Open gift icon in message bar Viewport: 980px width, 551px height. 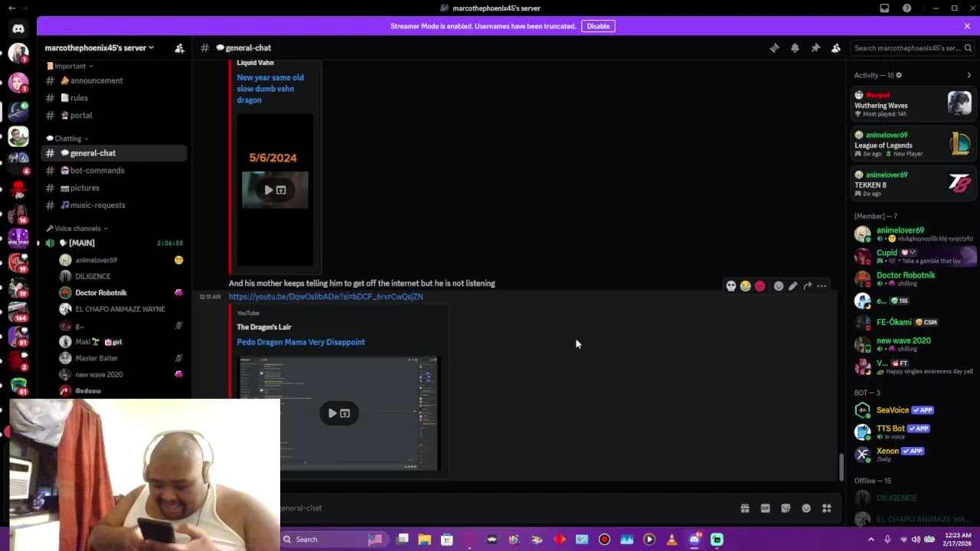pyautogui.click(x=744, y=508)
